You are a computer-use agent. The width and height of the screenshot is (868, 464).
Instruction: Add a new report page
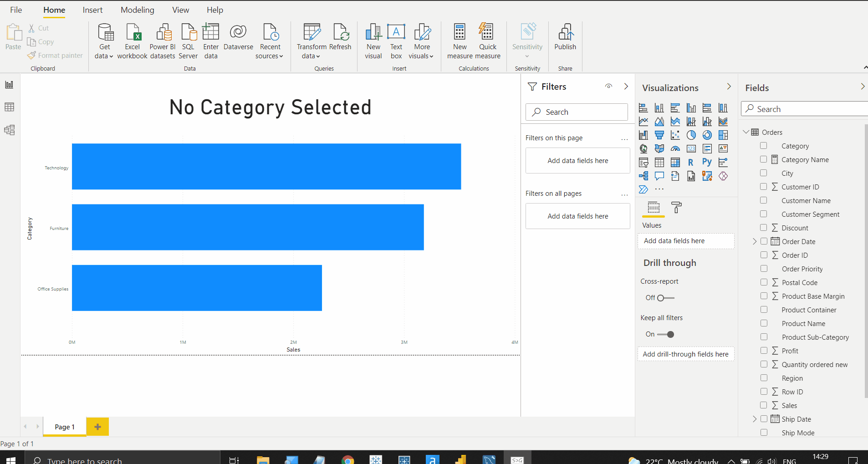[97, 427]
